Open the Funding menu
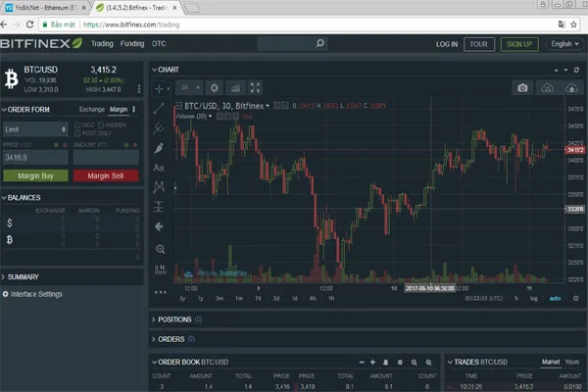588x392 pixels. (x=132, y=44)
